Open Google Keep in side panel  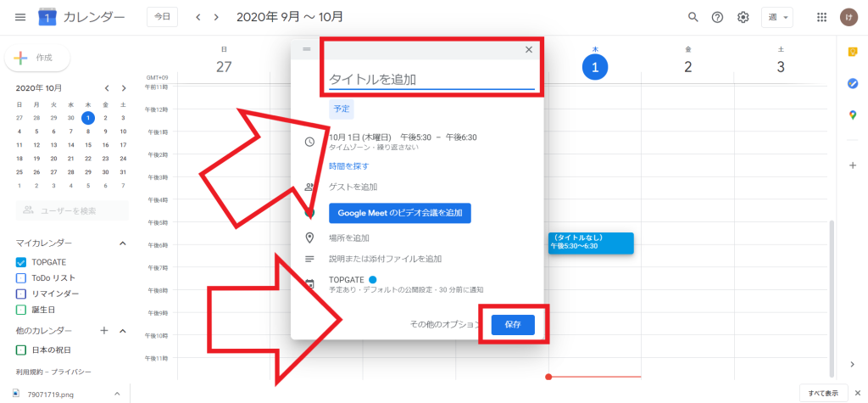[x=853, y=53]
